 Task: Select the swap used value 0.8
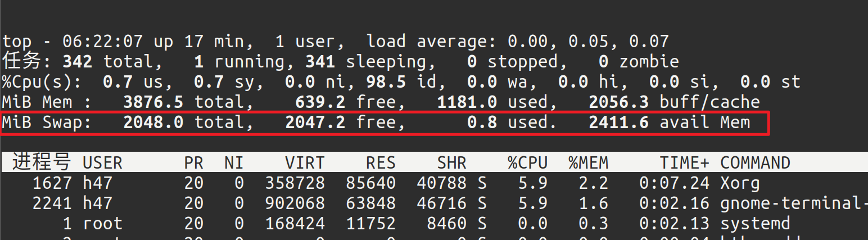[482, 123]
